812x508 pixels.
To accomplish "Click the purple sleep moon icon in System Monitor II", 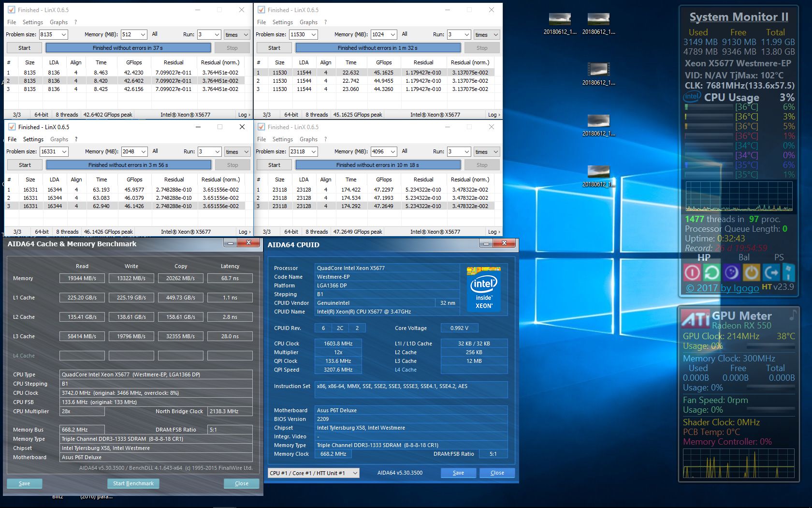I will coord(731,273).
